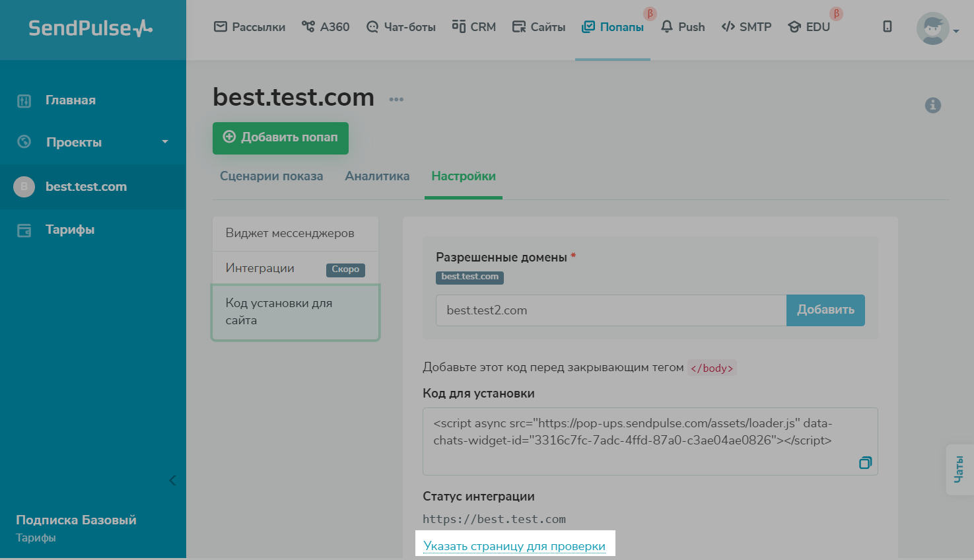
Task: Collapse the sidebar with the chevron arrow
Action: point(172,480)
